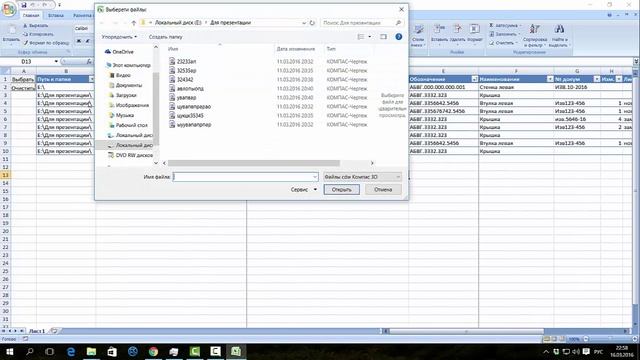Click the Вырезать cut command in Excel

click(36, 26)
